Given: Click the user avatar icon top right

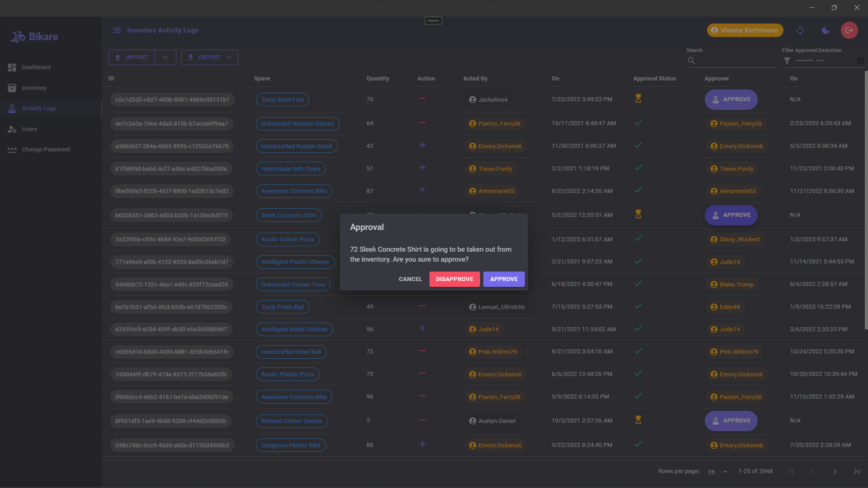Looking at the screenshot, I should click(714, 30).
